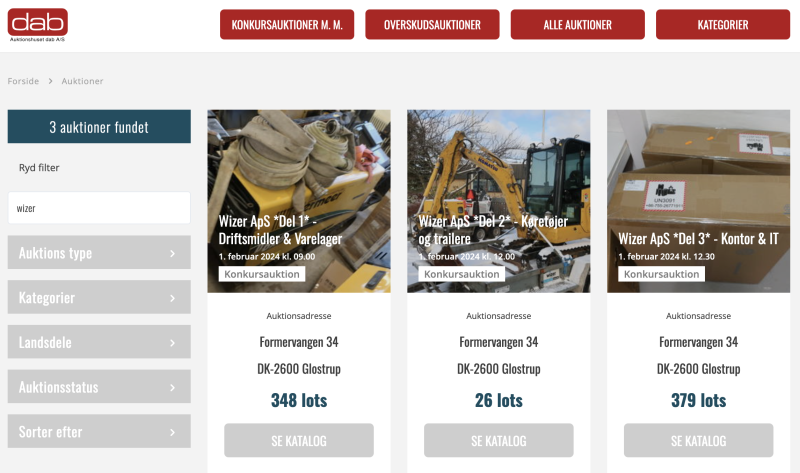This screenshot has width=800, height=473.
Task: Click the '379 lots' text
Action: point(698,401)
